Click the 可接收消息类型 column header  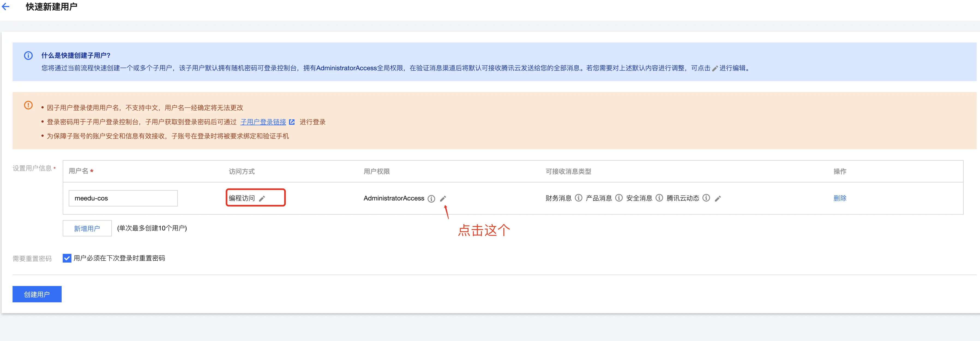(x=568, y=171)
